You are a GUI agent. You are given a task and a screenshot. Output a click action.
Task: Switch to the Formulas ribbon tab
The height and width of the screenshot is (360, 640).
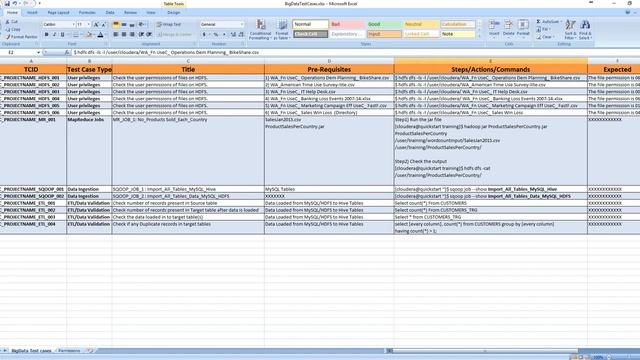point(87,13)
